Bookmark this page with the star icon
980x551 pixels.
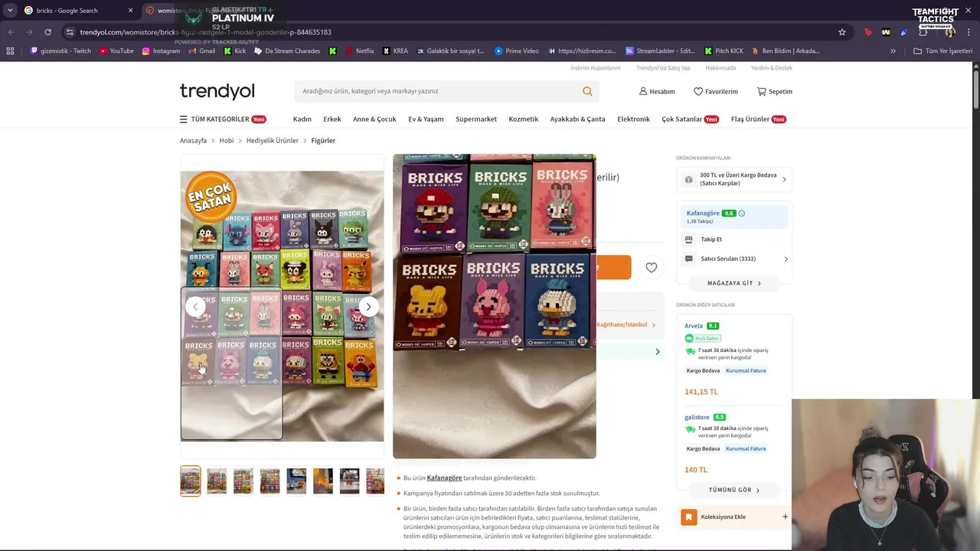pyautogui.click(x=842, y=32)
